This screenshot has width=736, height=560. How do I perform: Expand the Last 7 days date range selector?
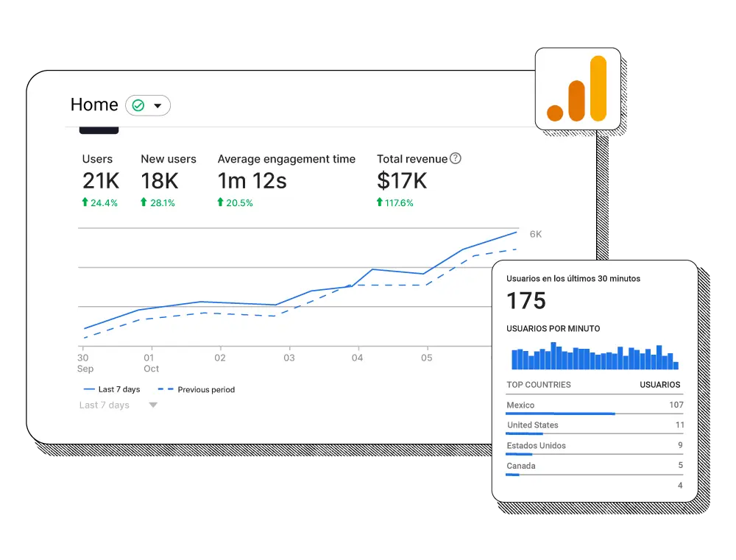[x=115, y=405]
